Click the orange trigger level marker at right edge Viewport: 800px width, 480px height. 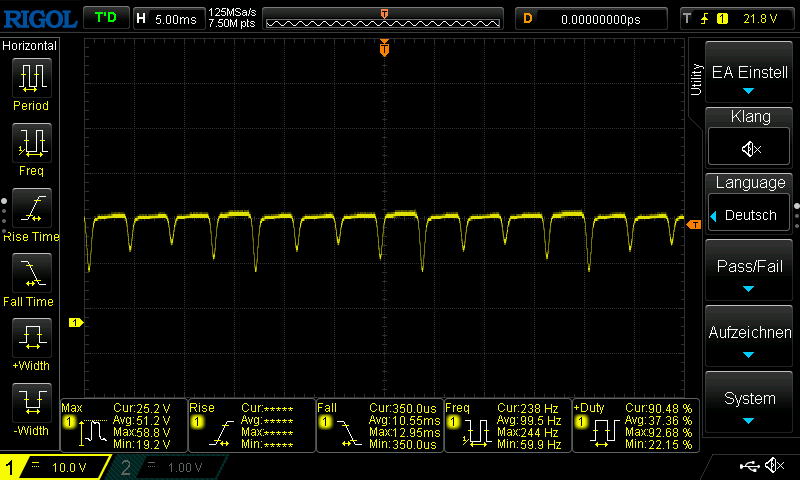point(694,224)
